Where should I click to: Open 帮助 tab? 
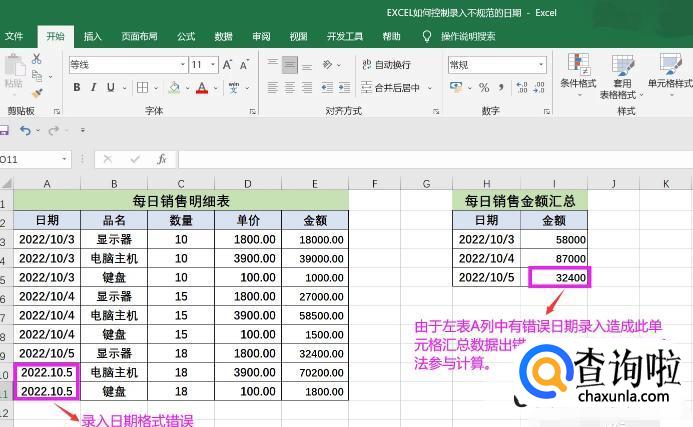(391, 36)
